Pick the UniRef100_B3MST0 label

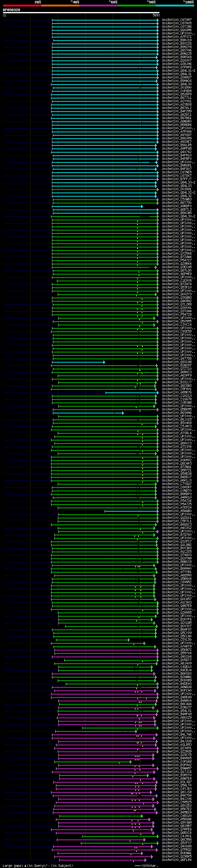coord(177,775)
